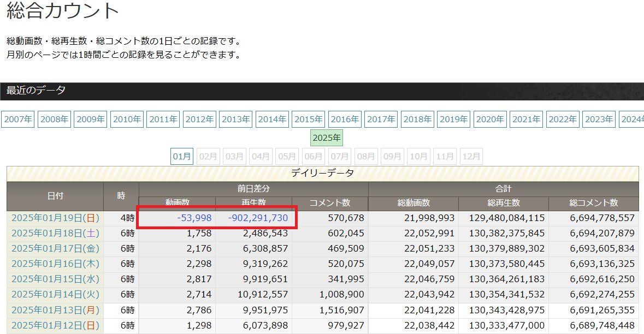The image size is (644, 334).
Task: Click the 総再生数 column header
Action: pyautogui.click(x=504, y=202)
